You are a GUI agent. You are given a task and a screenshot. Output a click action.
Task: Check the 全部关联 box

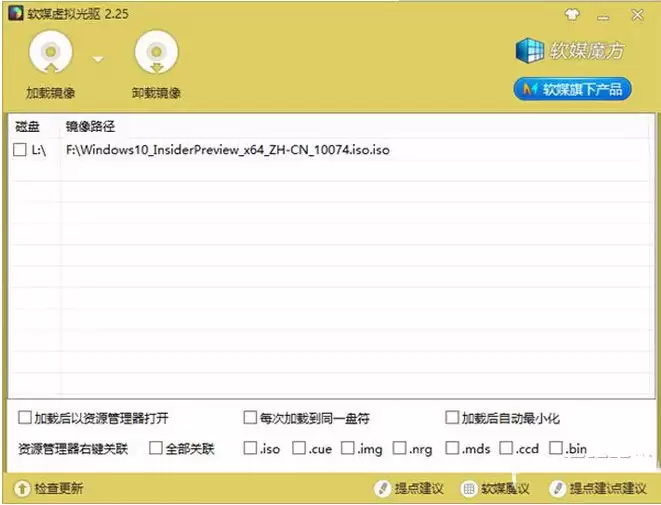tap(156, 448)
